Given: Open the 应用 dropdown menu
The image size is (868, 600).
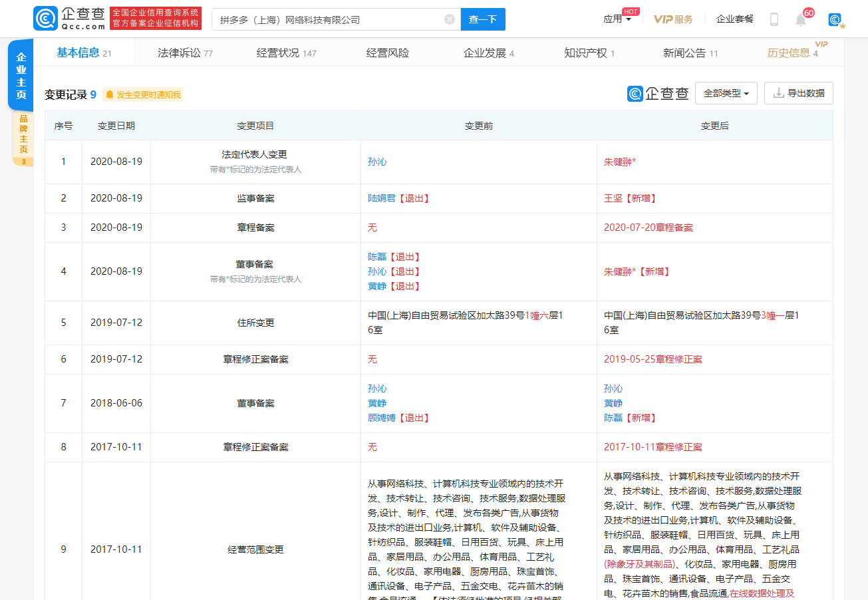Looking at the screenshot, I should [x=617, y=19].
